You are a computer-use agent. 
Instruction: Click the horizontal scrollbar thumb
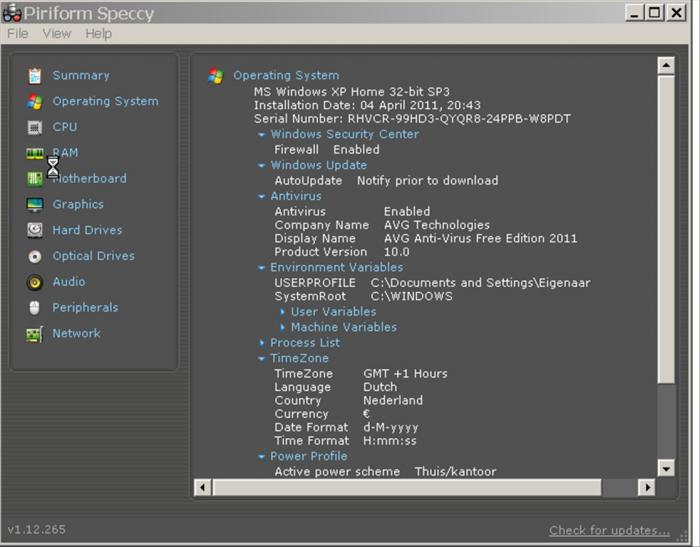407,487
